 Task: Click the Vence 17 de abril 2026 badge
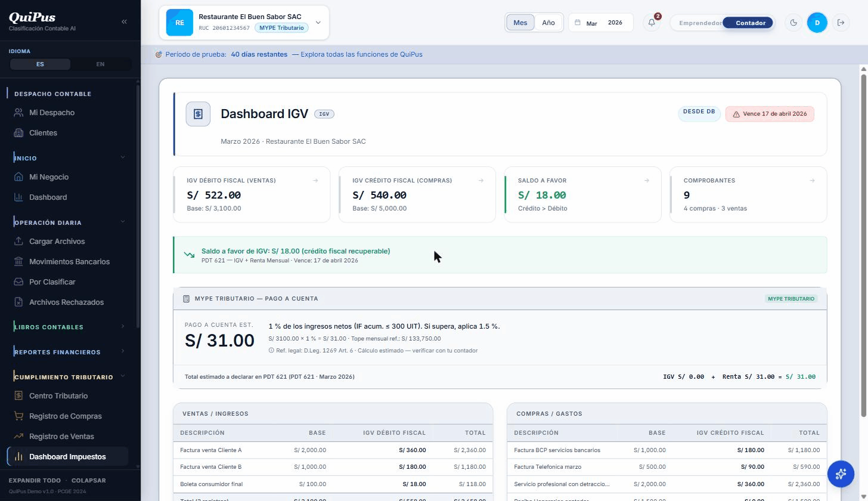(770, 114)
